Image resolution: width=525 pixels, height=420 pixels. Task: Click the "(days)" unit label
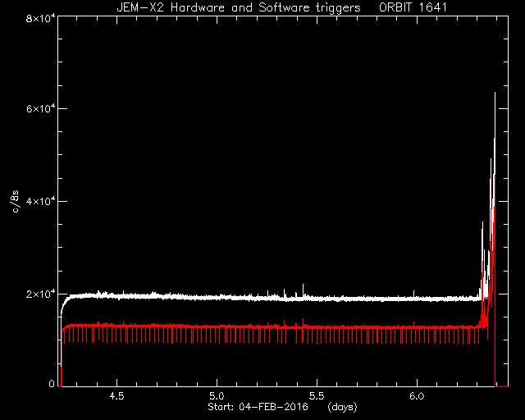click(x=343, y=407)
